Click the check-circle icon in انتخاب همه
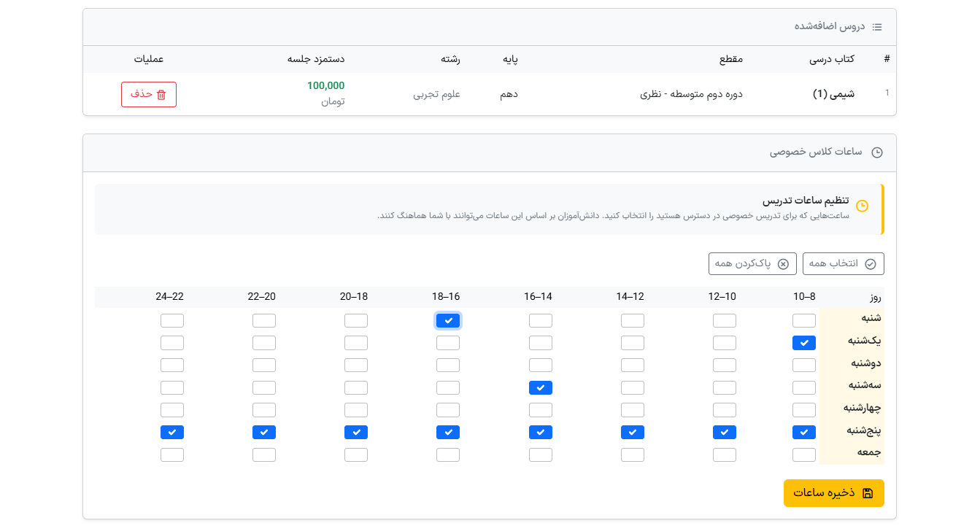This screenshot has width=980, height=526. click(x=870, y=264)
